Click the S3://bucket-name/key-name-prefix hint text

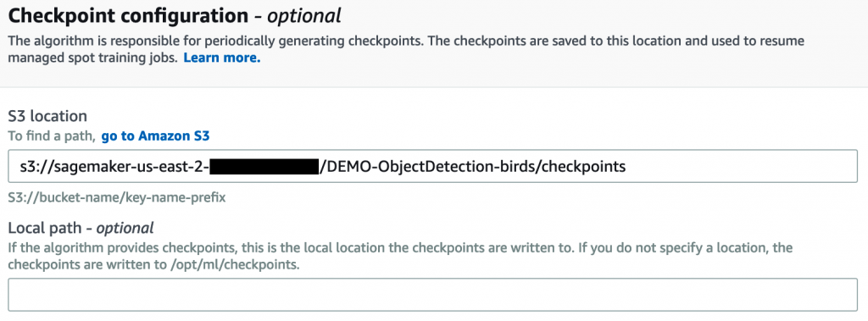[117, 197]
